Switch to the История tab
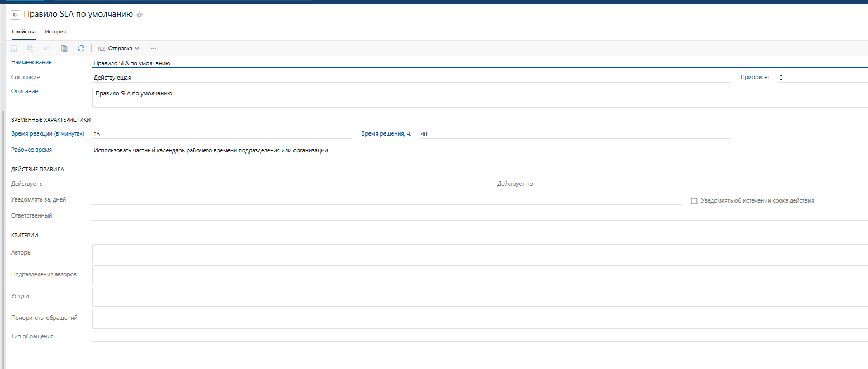 coord(55,32)
